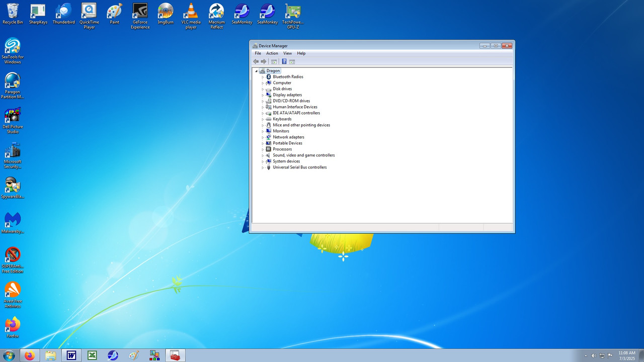The width and height of the screenshot is (644, 362).
Task: Click the Action Center flag tray icon
Action: 610,356
